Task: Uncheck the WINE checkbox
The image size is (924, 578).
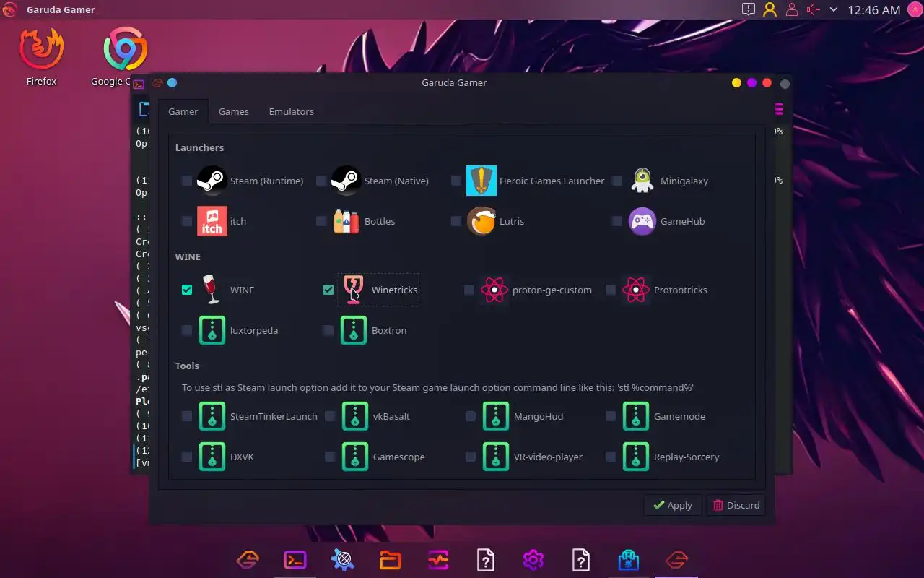Action: [x=187, y=290]
